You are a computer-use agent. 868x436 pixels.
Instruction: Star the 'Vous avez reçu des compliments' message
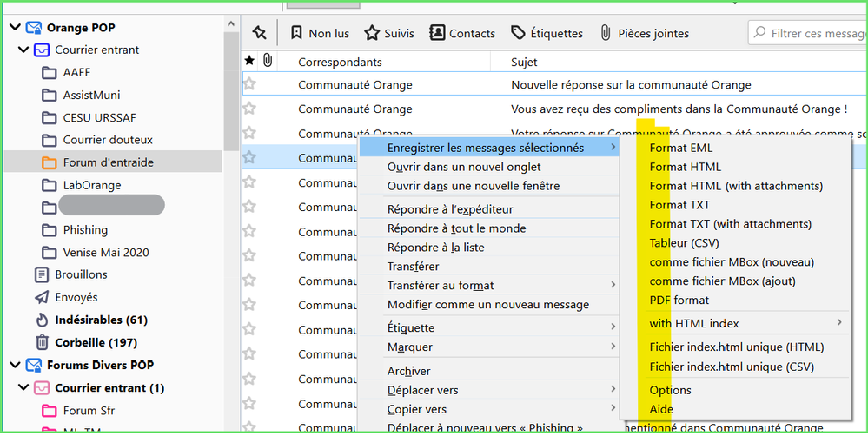point(249,109)
